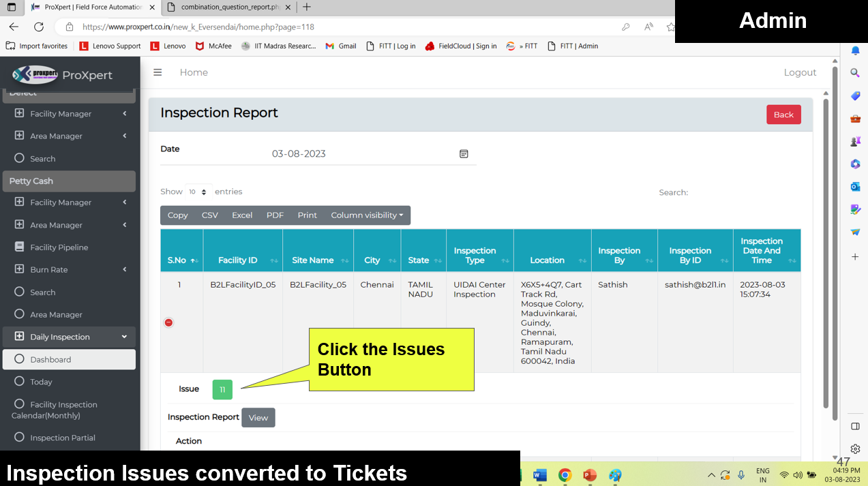
Task: Select the Dashboard option under Daily Inspection
Action: tap(69, 359)
